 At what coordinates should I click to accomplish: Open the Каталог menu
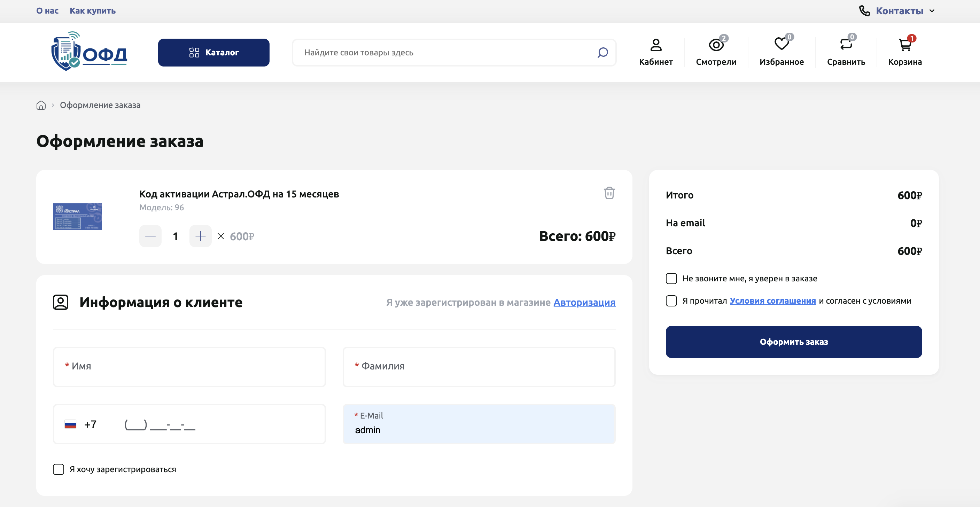pyautogui.click(x=214, y=53)
